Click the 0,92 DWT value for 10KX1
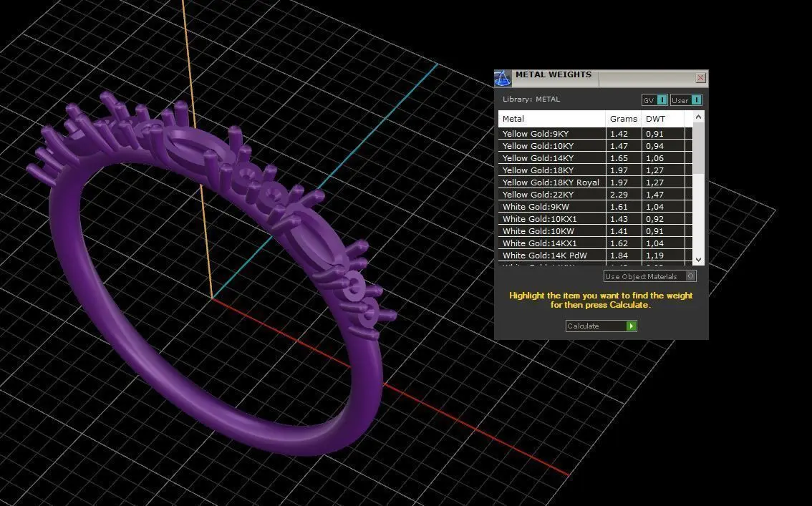This screenshot has width=812, height=506. pyautogui.click(x=654, y=219)
